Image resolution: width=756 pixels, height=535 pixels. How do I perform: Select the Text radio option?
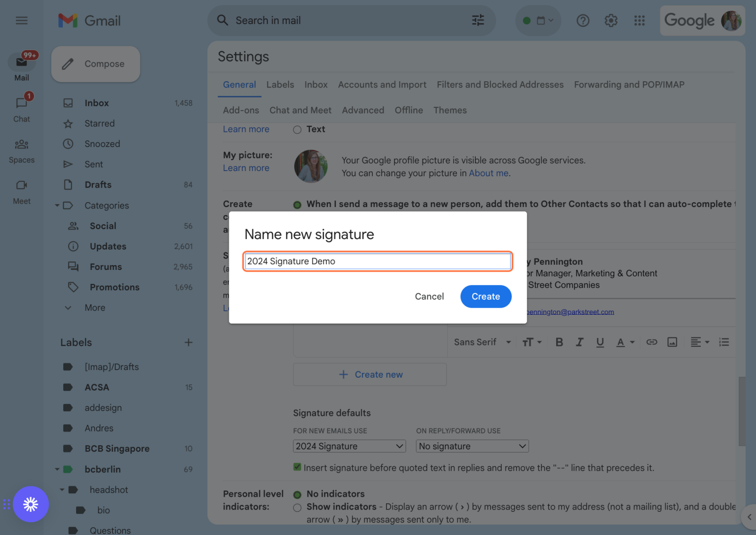click(x=297, y=129)
